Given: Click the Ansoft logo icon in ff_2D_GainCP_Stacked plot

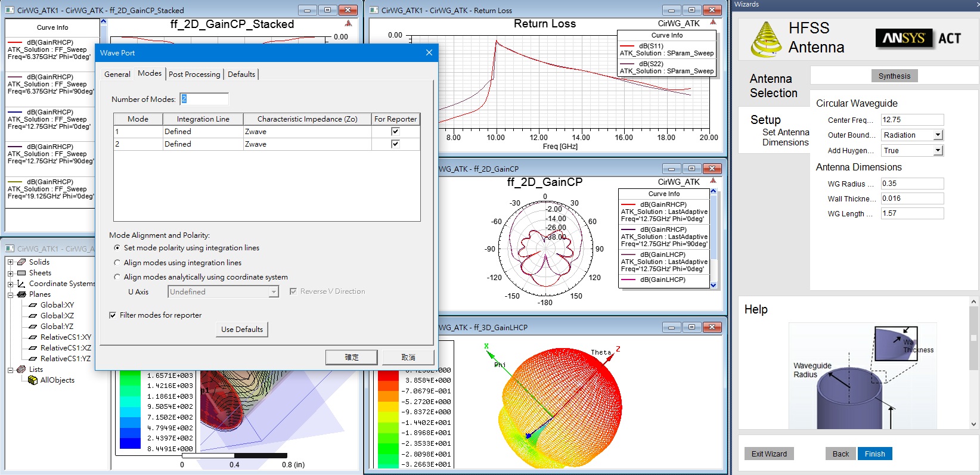Looking at the screenshot, I should coord(349,23).
